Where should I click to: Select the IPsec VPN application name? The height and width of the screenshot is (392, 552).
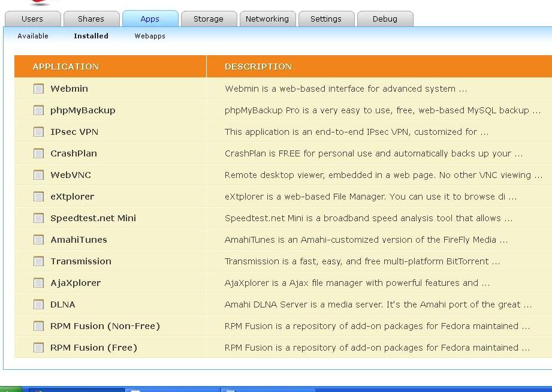[74, 132]
